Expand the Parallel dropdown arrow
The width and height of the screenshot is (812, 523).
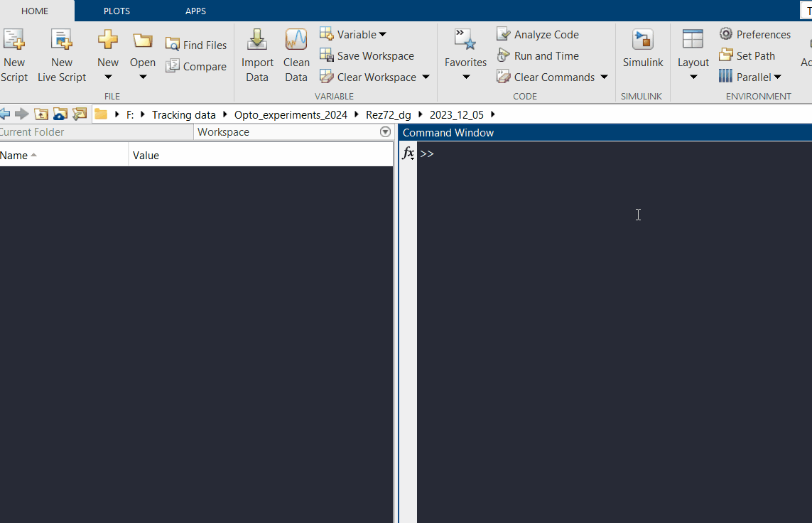pyautogui.click(x=777, y=77)
